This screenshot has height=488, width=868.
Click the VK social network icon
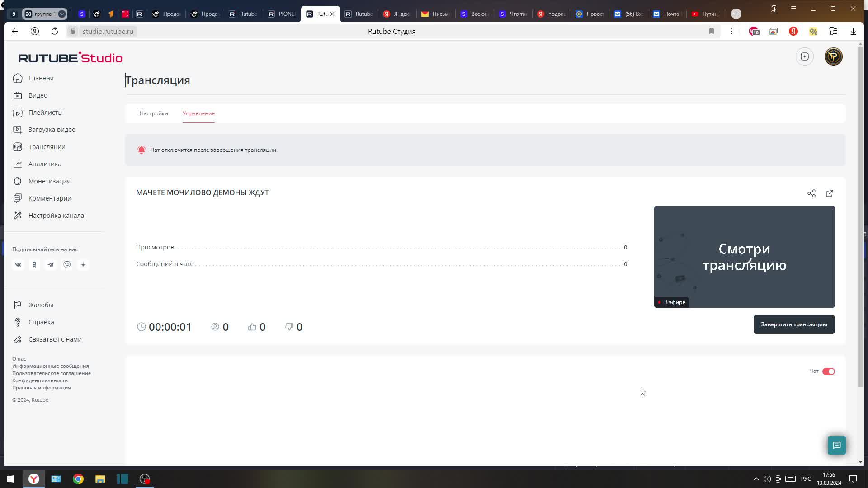click(18, 265)
